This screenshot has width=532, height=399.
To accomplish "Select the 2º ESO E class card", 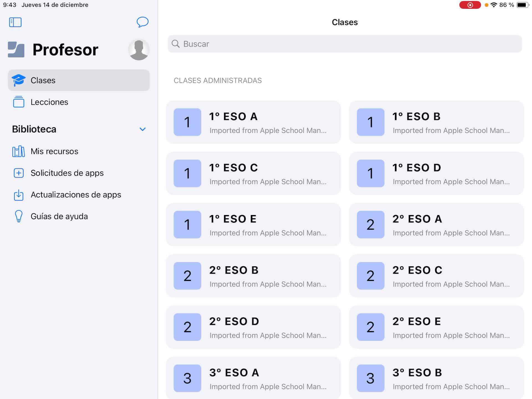I will tap(436, 327).
